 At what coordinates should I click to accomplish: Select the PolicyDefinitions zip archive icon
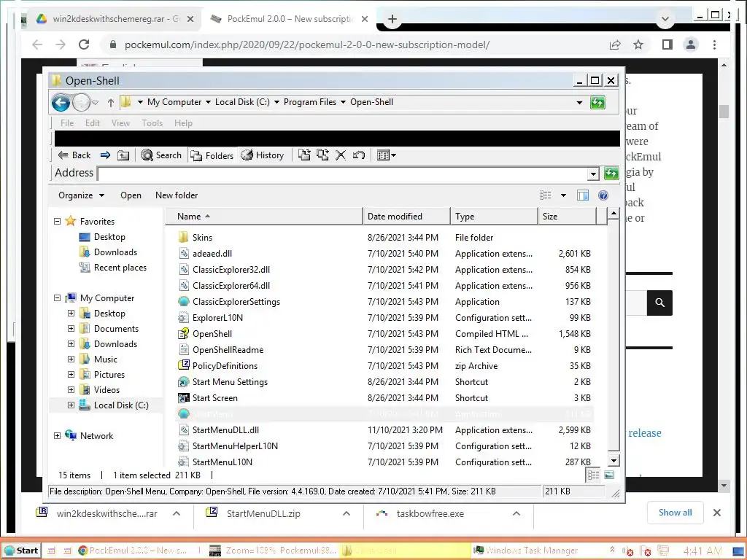[183, 366]
